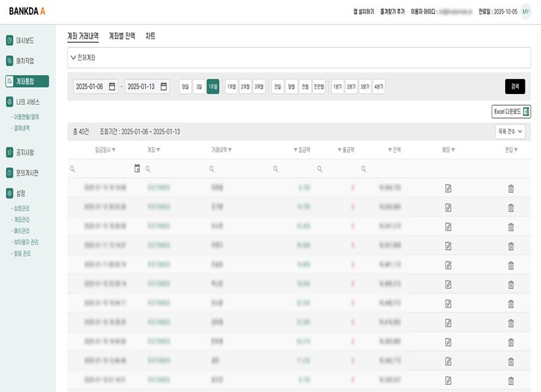Sort by 편집 column header

click(511, 149)
